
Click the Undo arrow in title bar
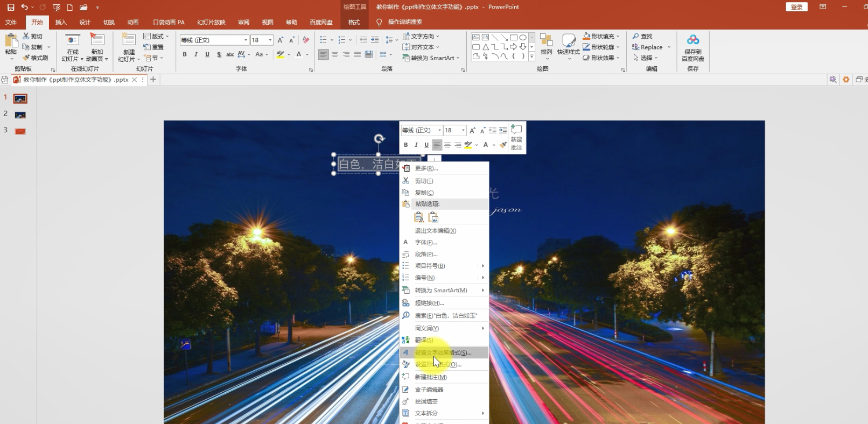(24, 7)
